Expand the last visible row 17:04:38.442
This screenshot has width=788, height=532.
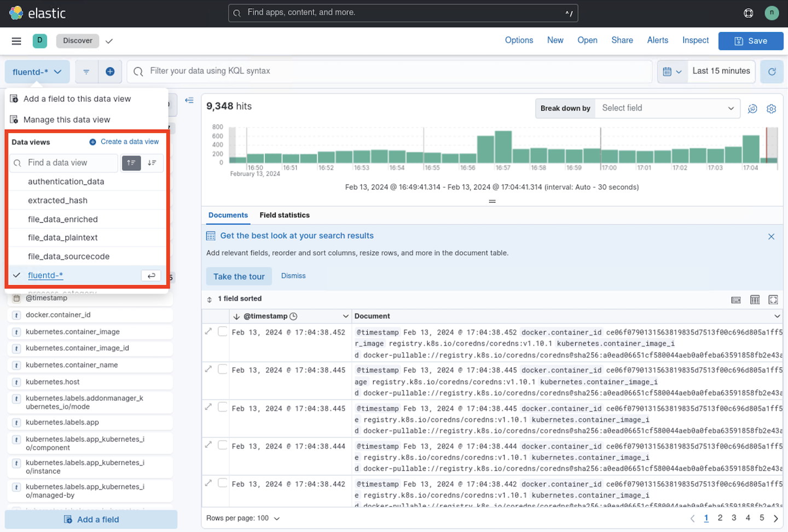click(x=208, y=483)
